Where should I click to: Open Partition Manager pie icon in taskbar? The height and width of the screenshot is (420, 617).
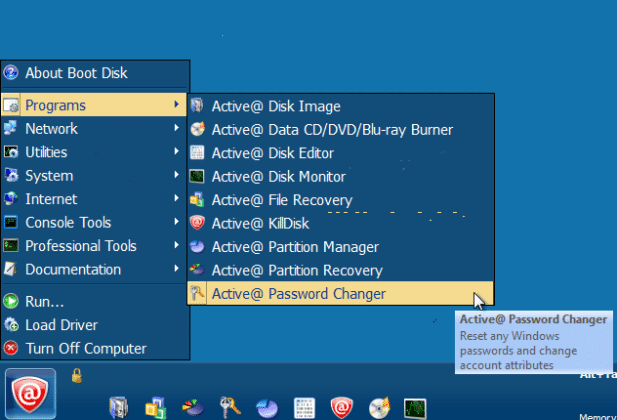click(x=267, y=408)
